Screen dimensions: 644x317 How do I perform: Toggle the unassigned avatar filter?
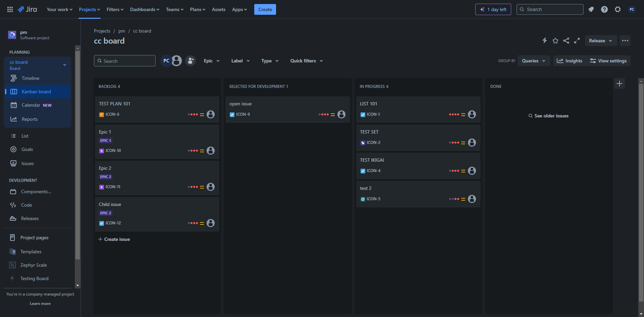click(177, 61)
